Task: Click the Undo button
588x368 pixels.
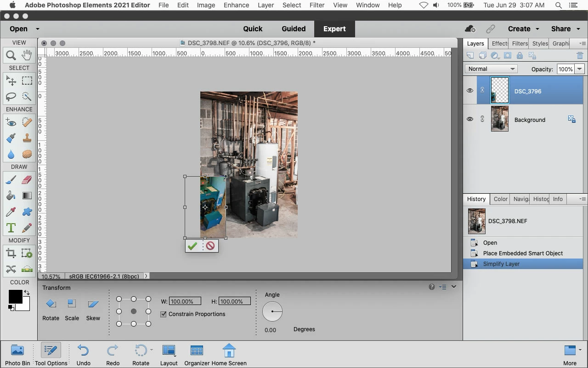Action: 83,354
